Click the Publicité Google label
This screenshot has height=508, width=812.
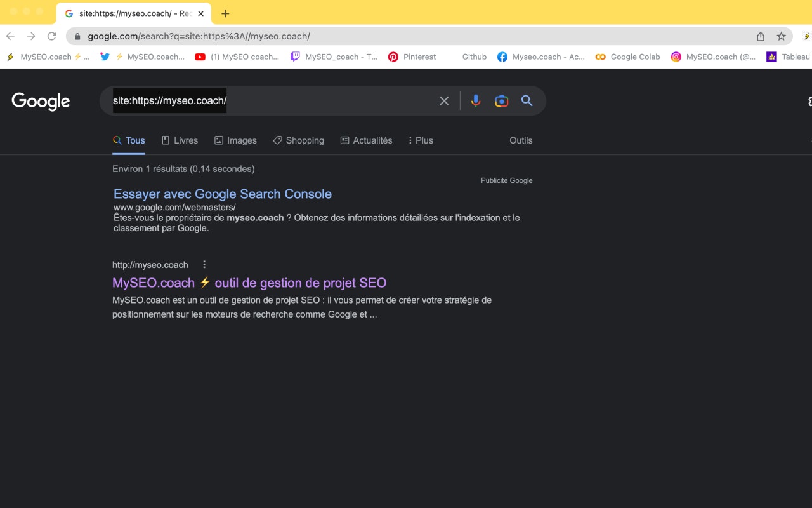click(506, 180)
